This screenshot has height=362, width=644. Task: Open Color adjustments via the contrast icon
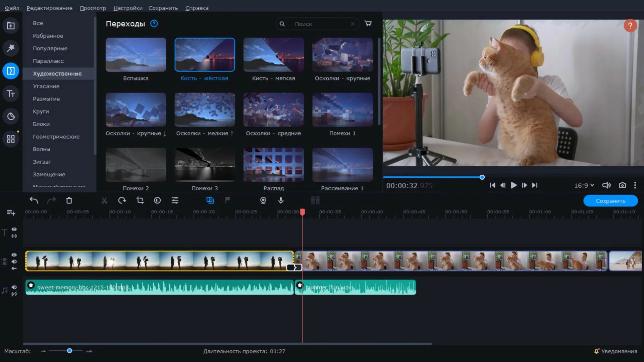click(158, 200)
